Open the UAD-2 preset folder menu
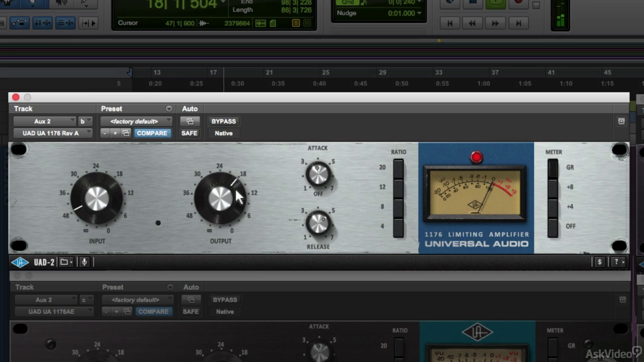The height and width of the screenshot is (362, 644). click(x=66, y=262)
